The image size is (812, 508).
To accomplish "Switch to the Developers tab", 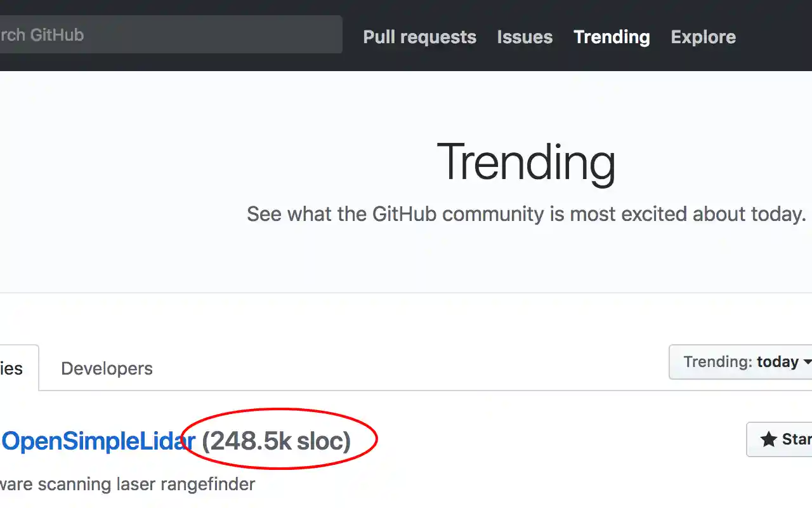I will coord(107,368).
